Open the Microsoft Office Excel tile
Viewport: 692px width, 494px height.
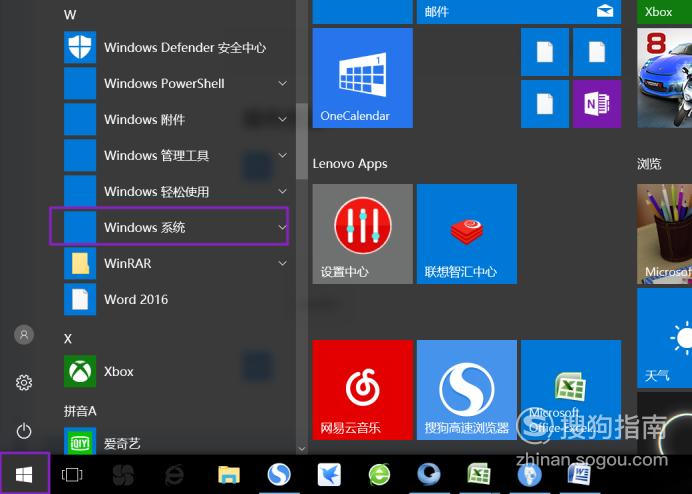click(571, 390)
